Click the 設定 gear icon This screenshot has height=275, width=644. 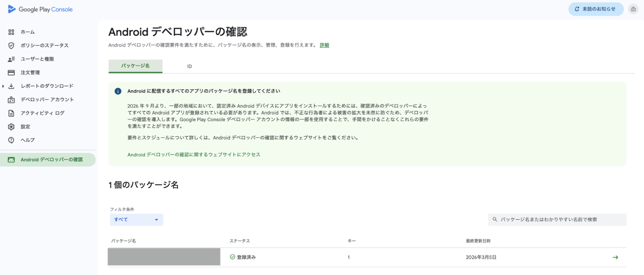(x=11, y=127)
